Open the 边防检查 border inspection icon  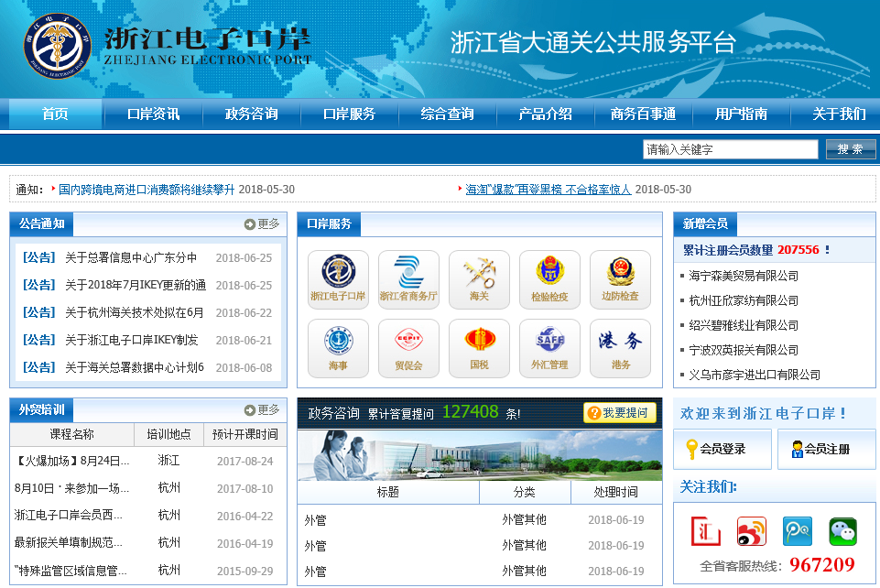[x=620, y=279]
